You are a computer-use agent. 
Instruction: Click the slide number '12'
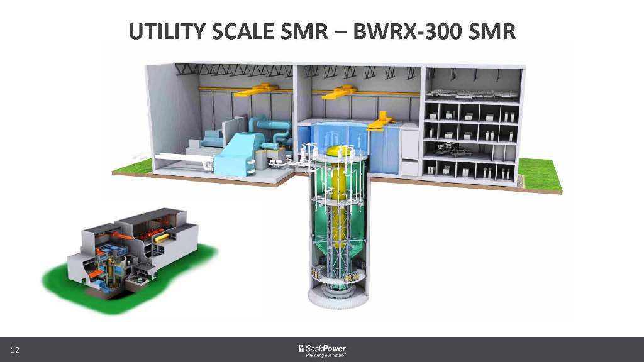point(15,349)
